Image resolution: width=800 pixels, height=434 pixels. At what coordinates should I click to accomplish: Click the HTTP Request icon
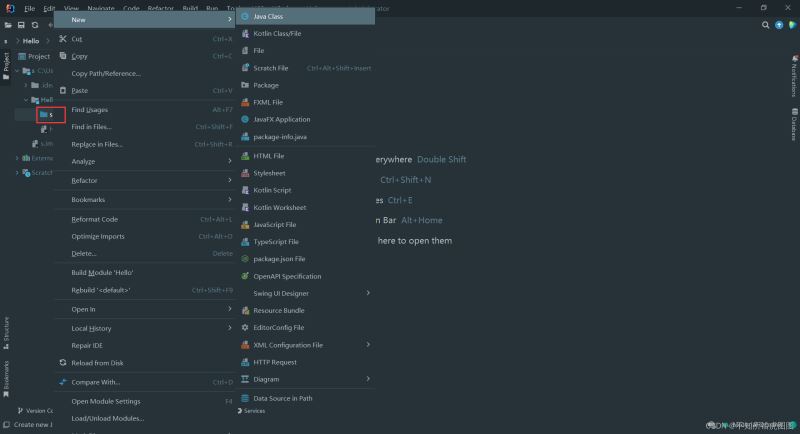click(245, 362)
